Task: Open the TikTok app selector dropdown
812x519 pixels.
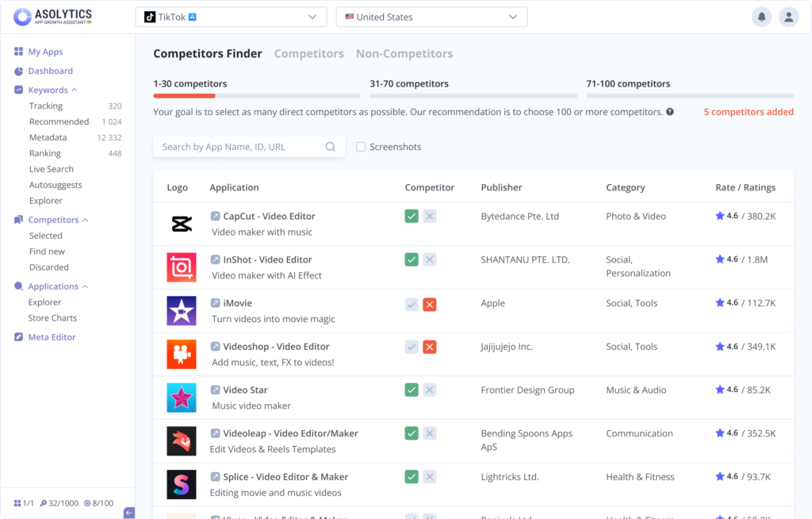Action: pyautogui.click(x=231, y=17)
